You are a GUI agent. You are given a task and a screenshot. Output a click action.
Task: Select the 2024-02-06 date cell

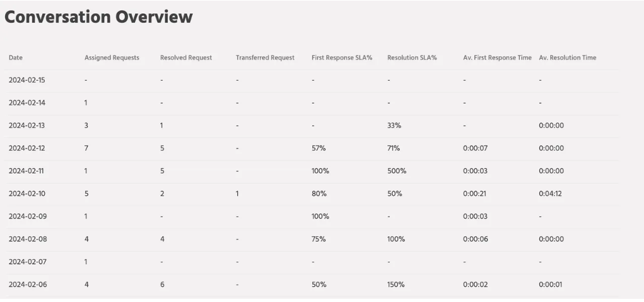click(x=26, y=285)
